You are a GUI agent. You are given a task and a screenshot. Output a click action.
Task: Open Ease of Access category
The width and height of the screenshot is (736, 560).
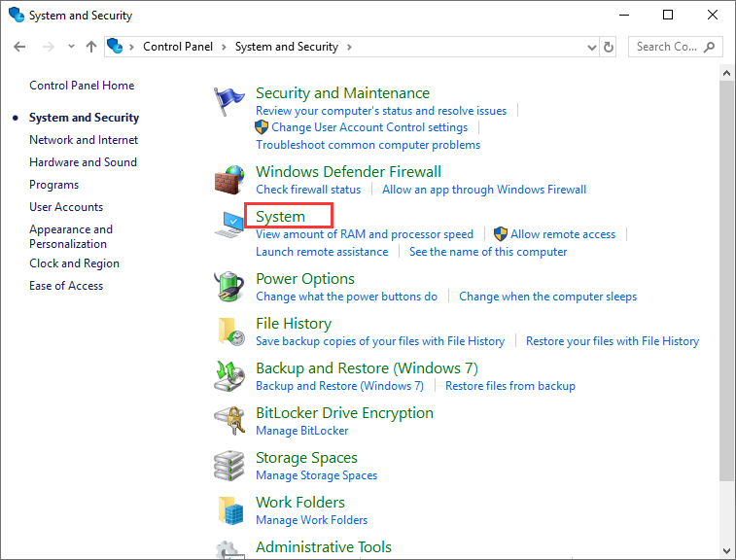[66, 286]
